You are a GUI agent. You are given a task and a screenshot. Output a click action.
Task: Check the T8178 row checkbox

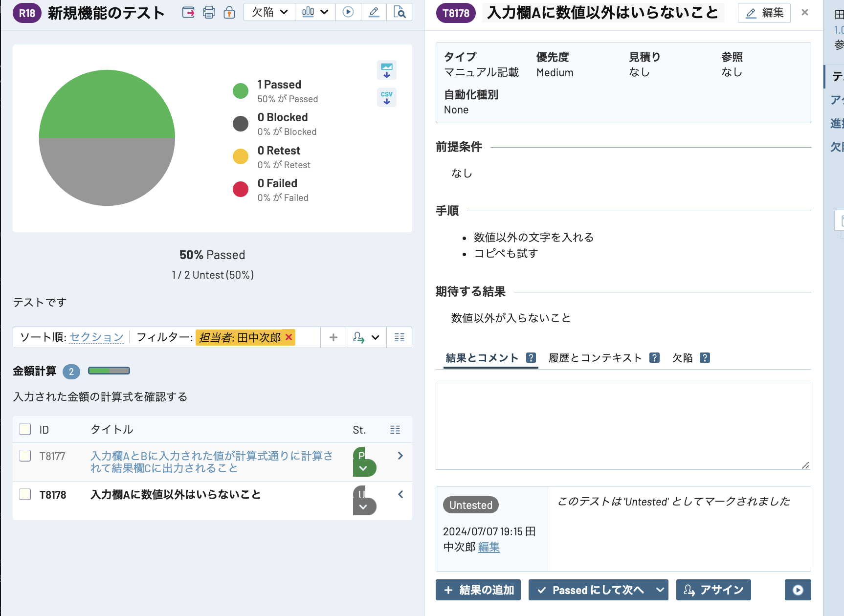point(24,494)
